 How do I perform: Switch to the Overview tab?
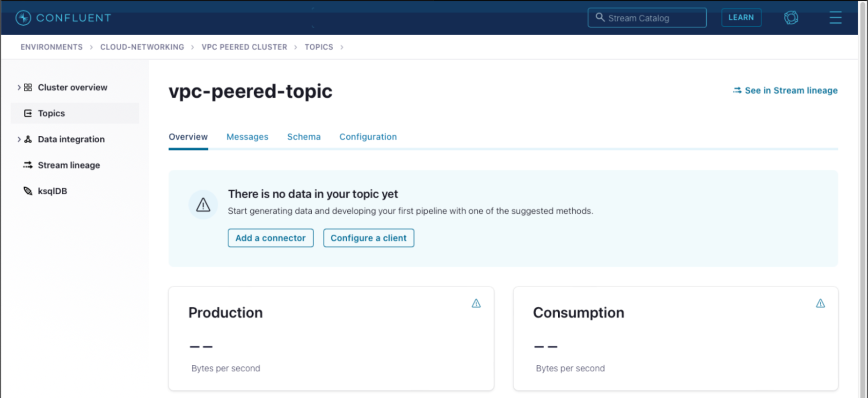pos(188,137)
